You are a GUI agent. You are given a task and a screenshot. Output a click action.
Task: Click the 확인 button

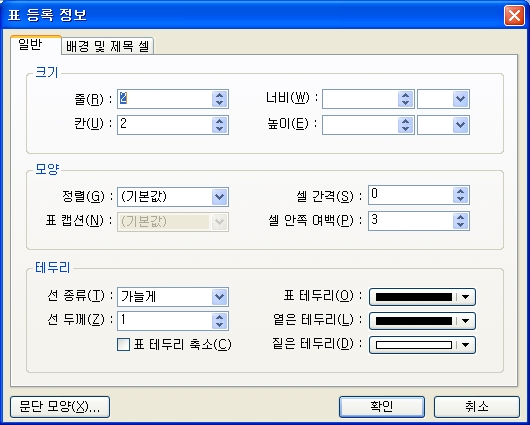(x=382, y=407)
